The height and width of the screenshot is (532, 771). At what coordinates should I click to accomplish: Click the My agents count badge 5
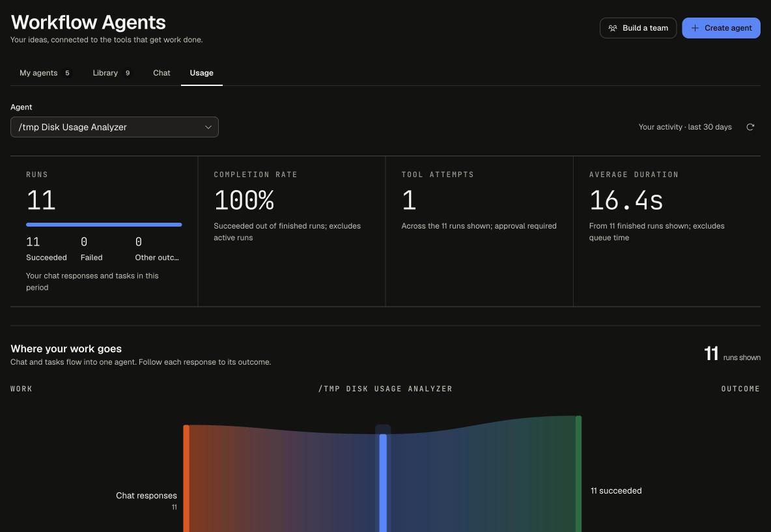click(67, 73)
